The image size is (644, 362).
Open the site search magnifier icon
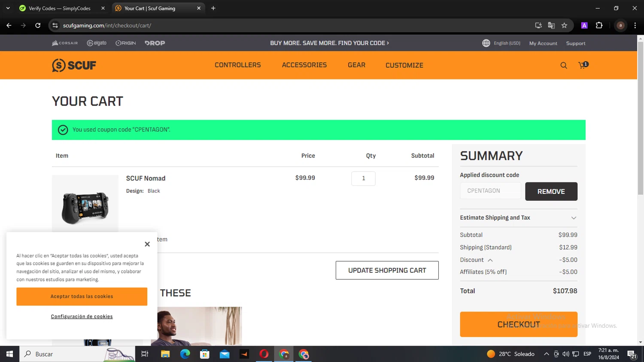(x=564, y=65)
